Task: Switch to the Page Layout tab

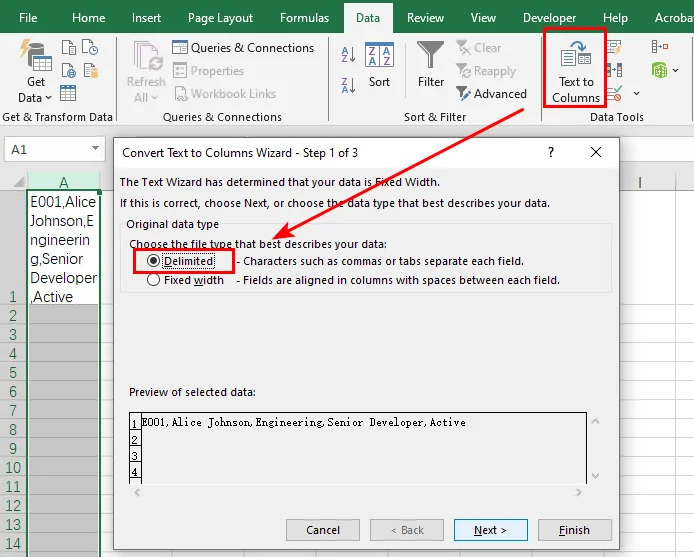Action: point(220,18)
